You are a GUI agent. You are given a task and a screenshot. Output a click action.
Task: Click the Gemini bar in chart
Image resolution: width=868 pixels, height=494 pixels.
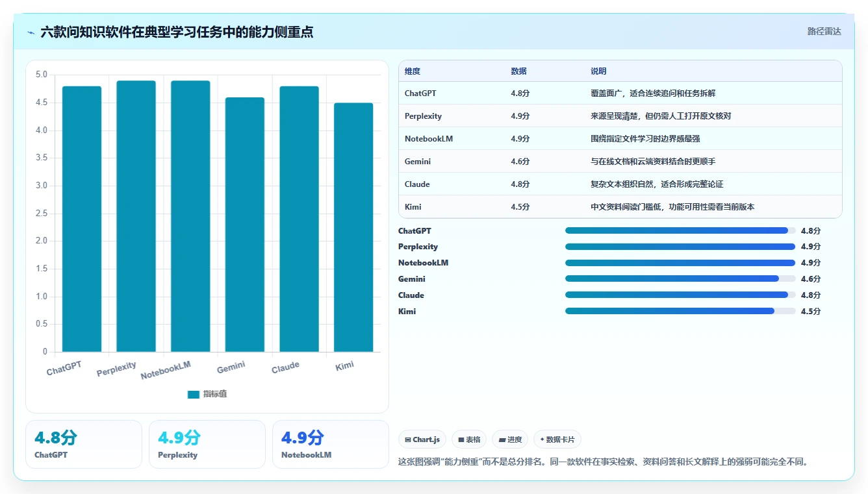[245, 225]
